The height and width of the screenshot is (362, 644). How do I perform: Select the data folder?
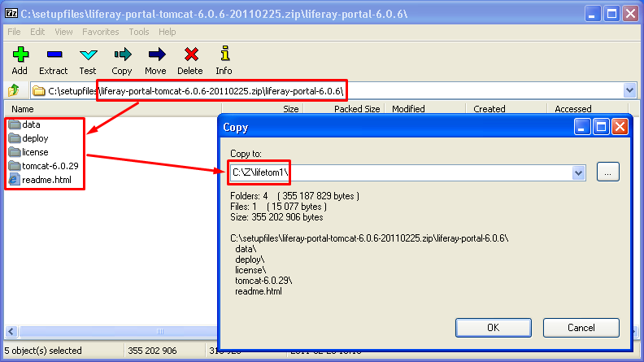pos(24,124)
